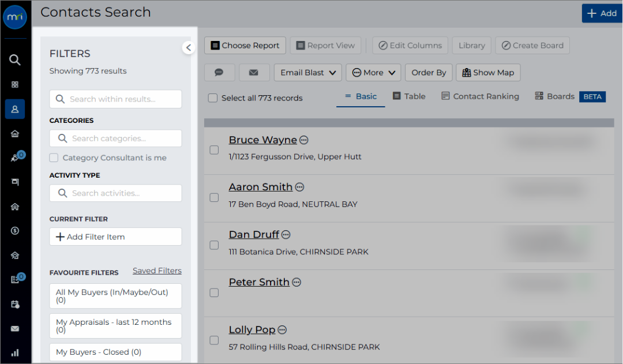Click the Report View button

tap(325, 46)
